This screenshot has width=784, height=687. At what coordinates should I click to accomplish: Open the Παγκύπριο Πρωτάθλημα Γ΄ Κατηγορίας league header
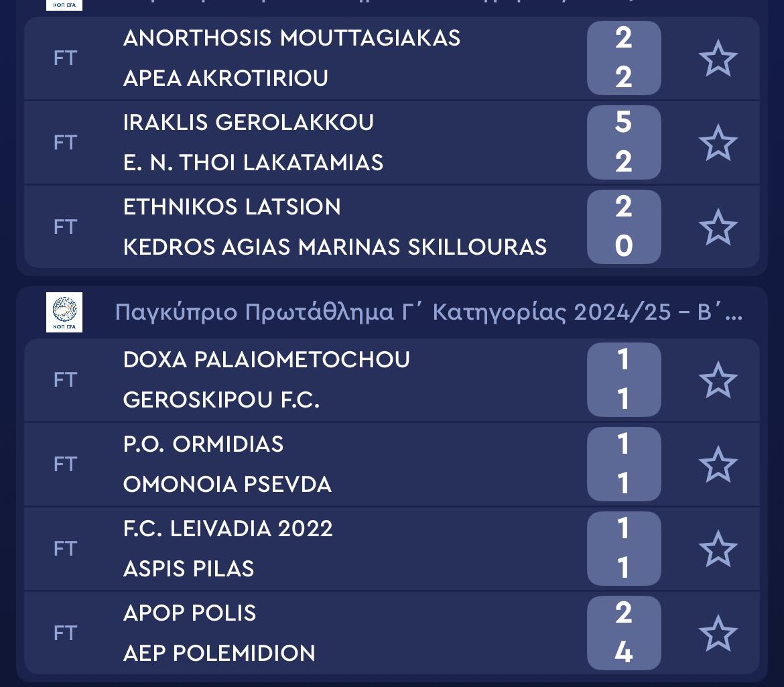[x=429, y=312]
